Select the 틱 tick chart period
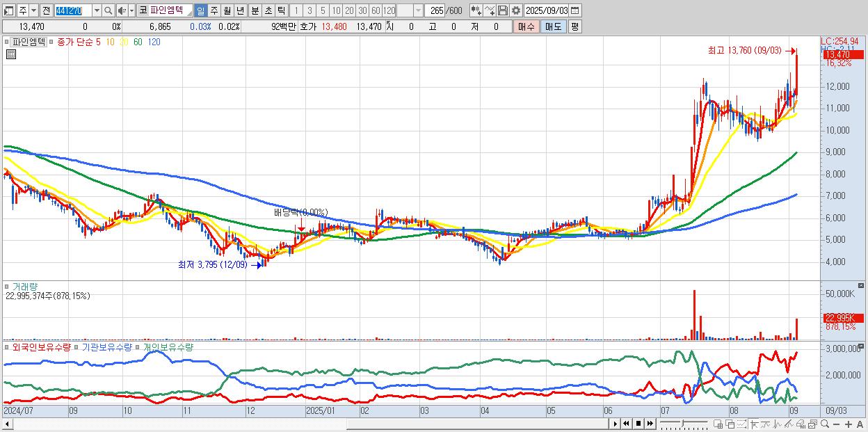Image resolution: width=868 pixels, height=432 pixels. click(x=281, y=11)
